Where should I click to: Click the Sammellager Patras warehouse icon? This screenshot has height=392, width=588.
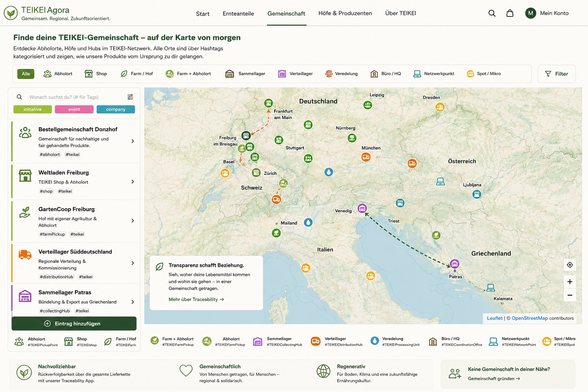click(x=25, y=296)
